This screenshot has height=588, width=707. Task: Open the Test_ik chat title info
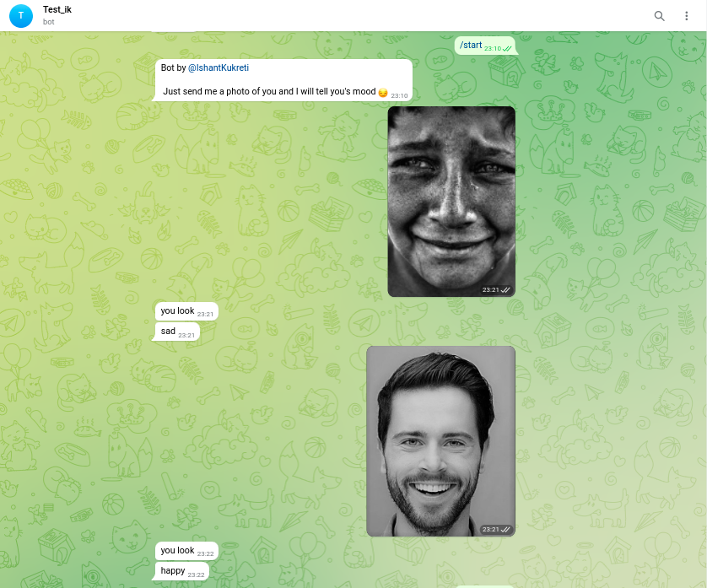coord(57,9)
